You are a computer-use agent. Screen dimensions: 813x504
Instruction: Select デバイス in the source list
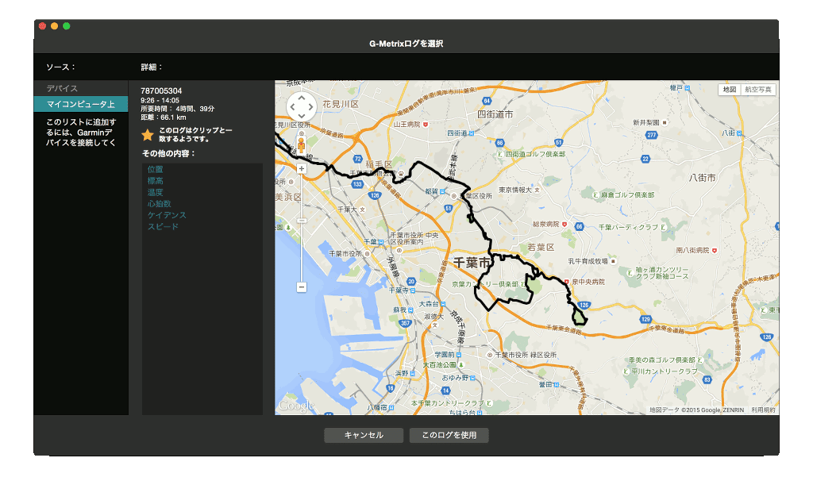coord(62,89)
